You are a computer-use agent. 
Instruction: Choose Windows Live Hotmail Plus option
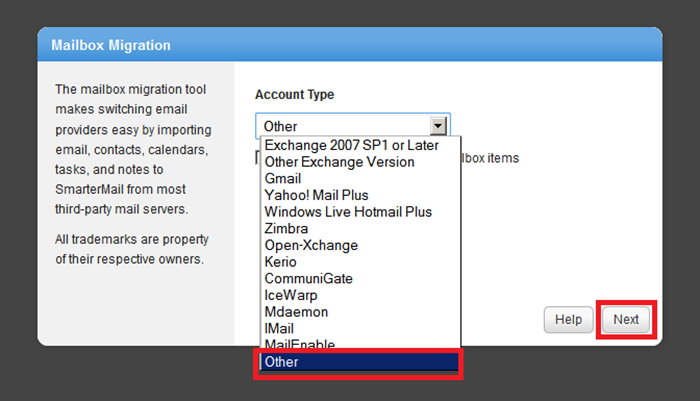(x=348, y=212)
